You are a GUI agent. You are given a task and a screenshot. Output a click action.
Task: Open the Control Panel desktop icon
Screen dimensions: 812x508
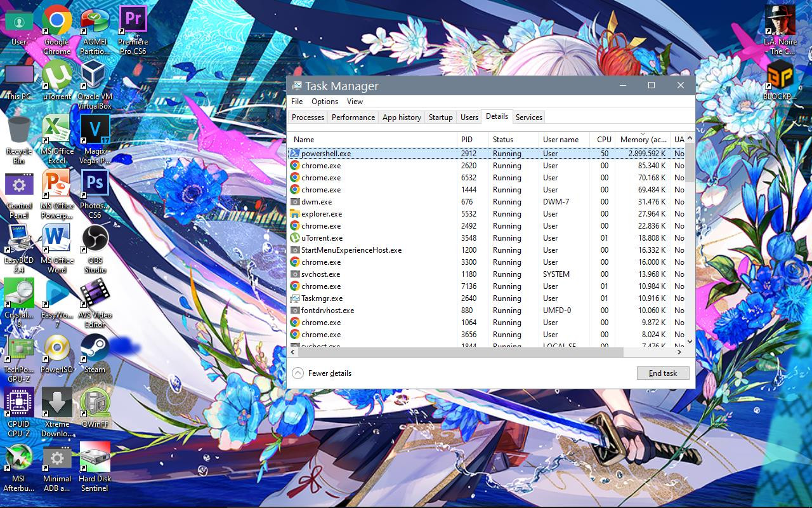click(x=19, y=194)
